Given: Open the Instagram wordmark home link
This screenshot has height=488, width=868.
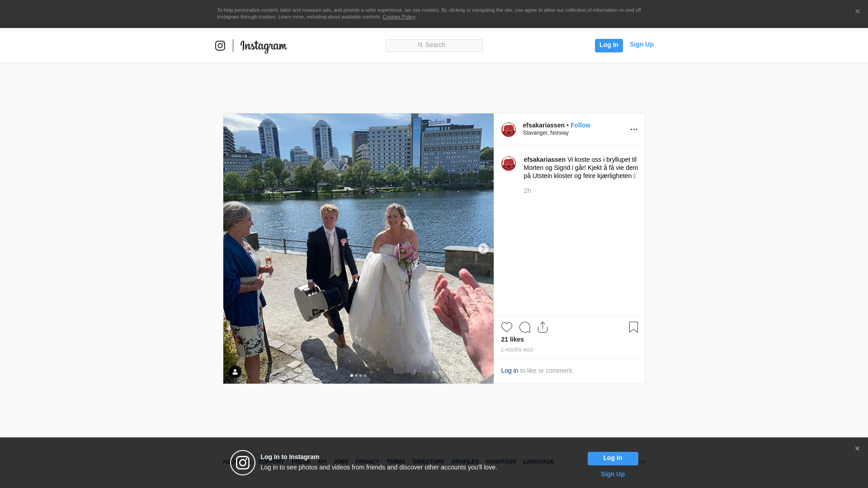Looking at the screenshot, I should [x=264, y=46].
